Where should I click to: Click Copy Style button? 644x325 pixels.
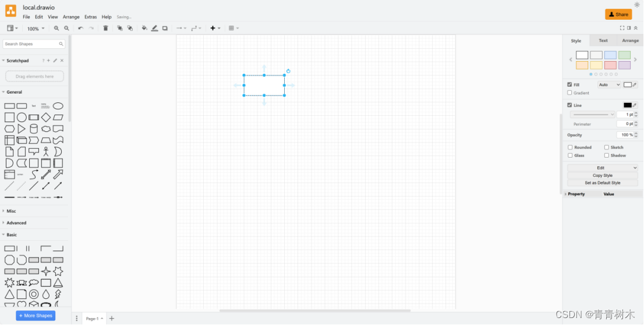coord(603,176)
